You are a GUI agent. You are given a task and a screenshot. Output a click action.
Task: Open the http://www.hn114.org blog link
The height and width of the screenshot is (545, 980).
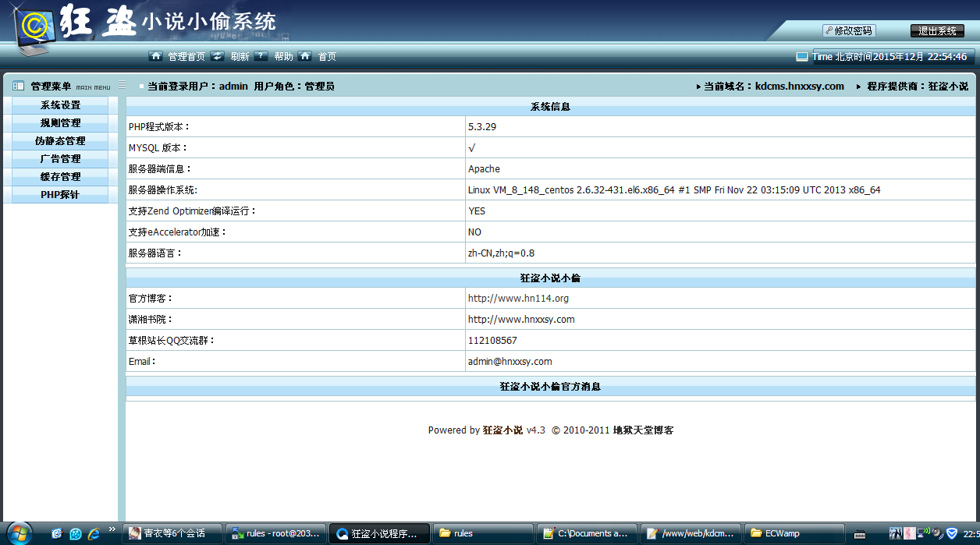[517, 298]
